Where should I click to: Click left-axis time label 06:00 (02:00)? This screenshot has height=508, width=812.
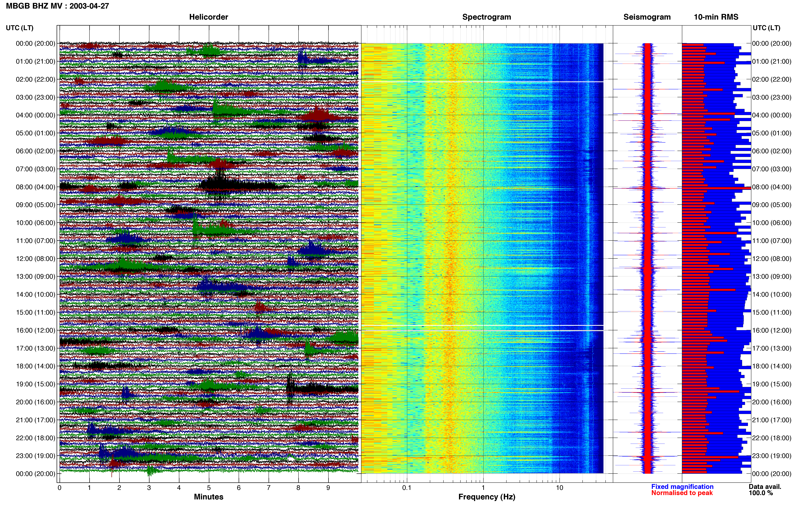pyautogui.click(x=36, y=151)
